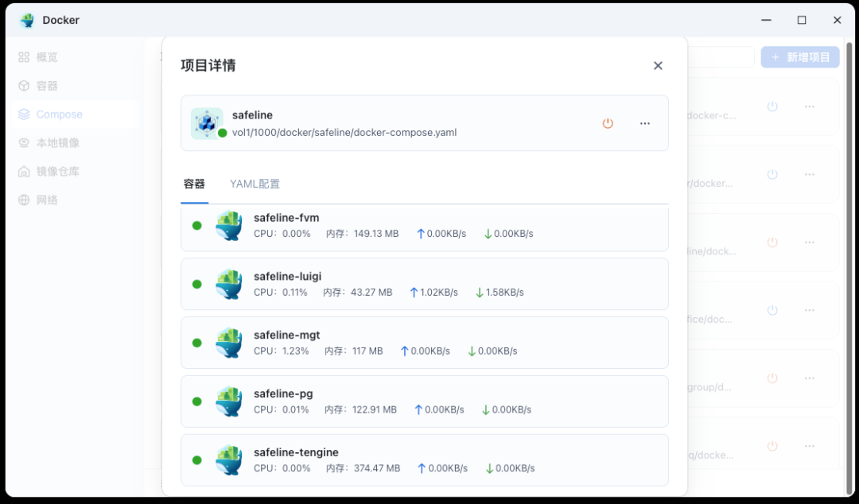Click the safeline-luigi whale icon
Screen dimensions: 859x504
(x=229, y=284)
